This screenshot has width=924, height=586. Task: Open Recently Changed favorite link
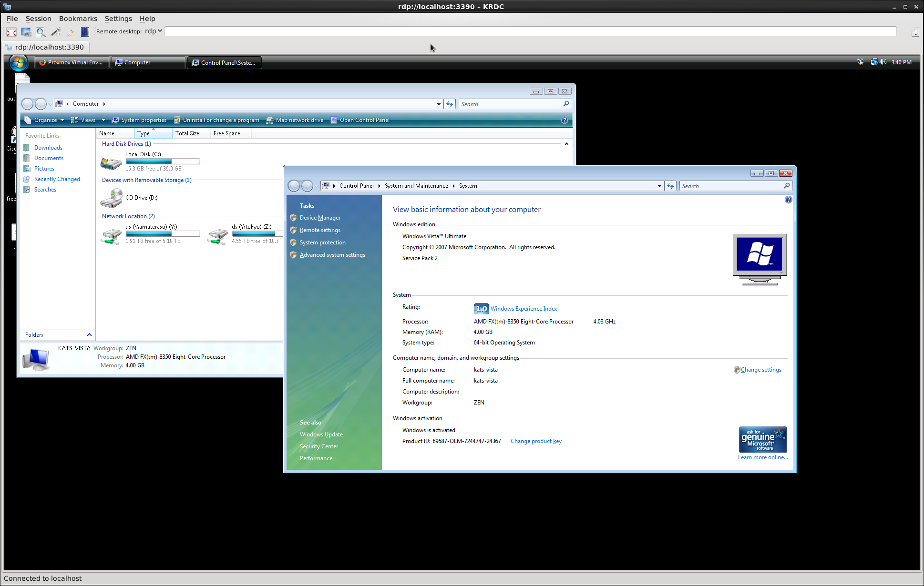coord(57,179)
